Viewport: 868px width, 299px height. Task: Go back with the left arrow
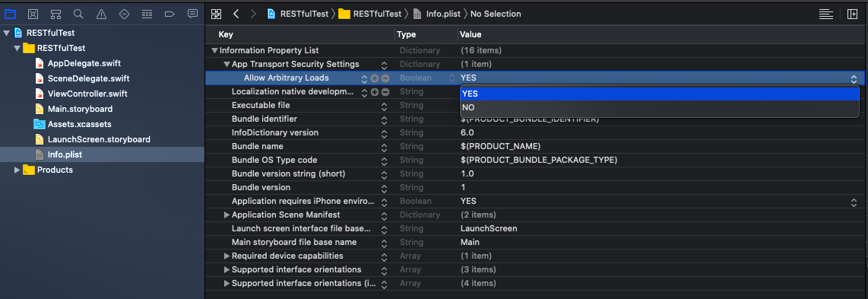pos(236,14)
